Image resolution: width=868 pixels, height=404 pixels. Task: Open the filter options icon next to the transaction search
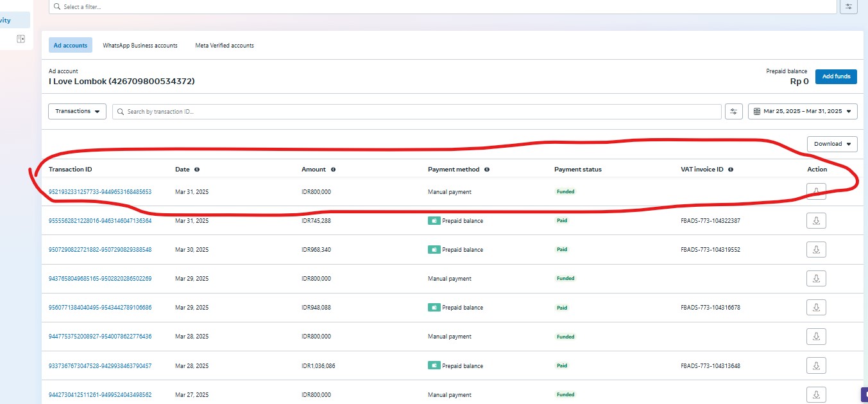pos(734,112)
